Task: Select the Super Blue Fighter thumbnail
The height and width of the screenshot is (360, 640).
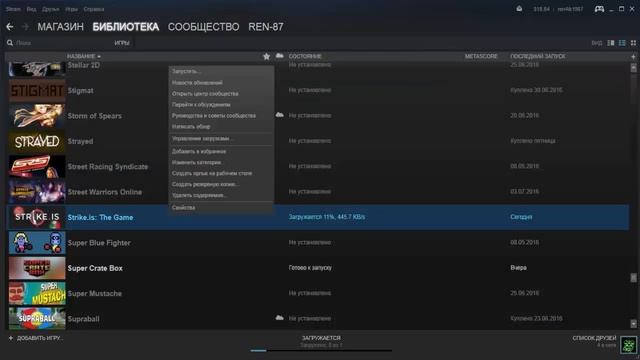Action: click(x=37, y=242)
